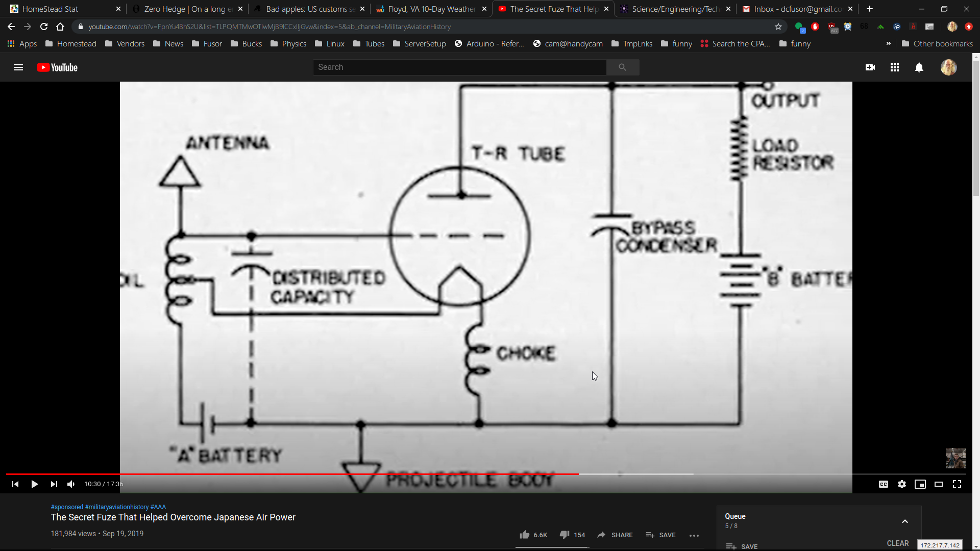Clear the queue

click(898, 543)
